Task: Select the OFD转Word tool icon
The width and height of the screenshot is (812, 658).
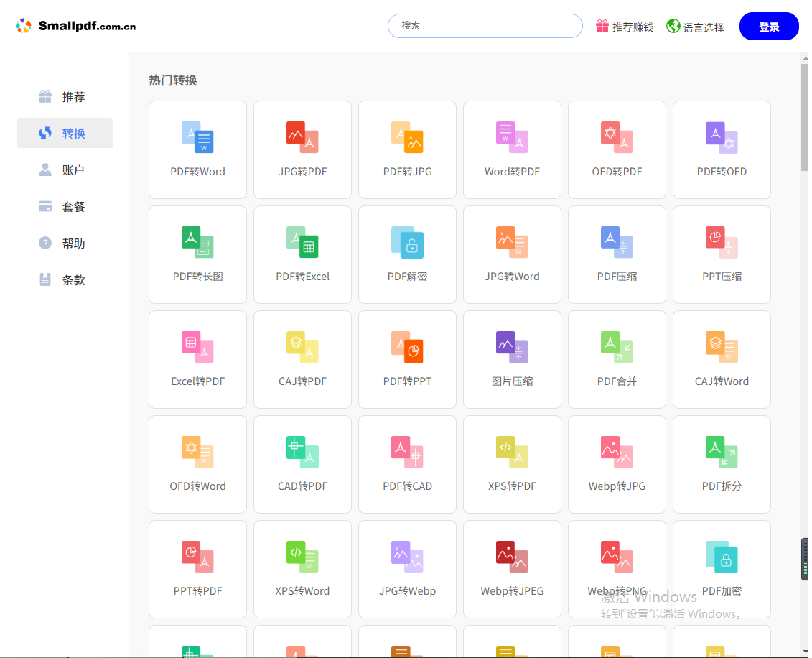Action: tap(197, 452)
